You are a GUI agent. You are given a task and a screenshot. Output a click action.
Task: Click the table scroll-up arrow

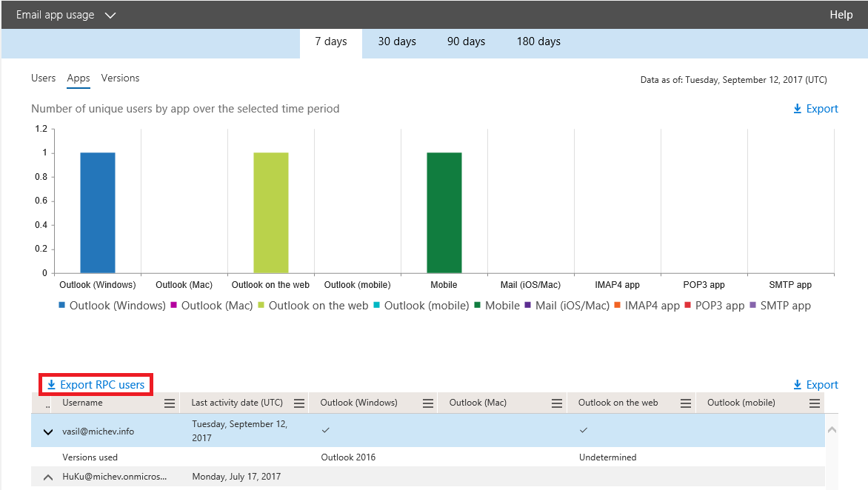(832, 430)
